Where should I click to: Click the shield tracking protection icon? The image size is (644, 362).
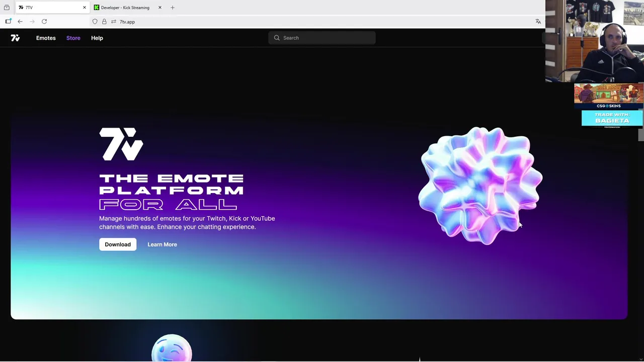[95, 22]
